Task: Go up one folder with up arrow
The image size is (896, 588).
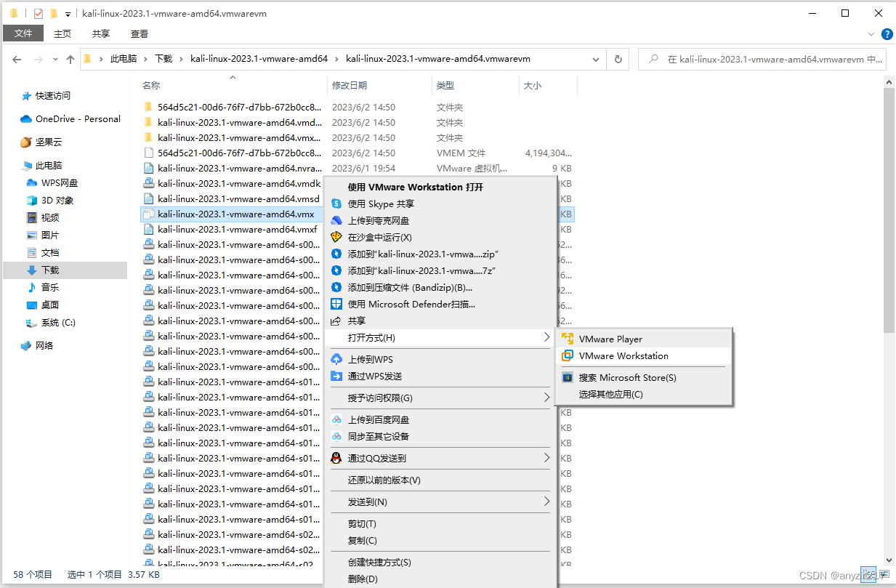Action: (70, 60)
